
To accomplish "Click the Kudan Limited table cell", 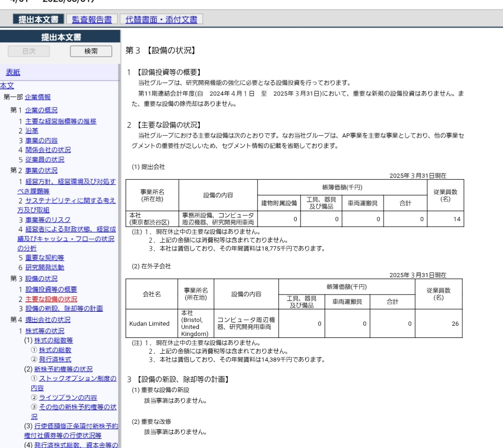I will click(152, 323).
